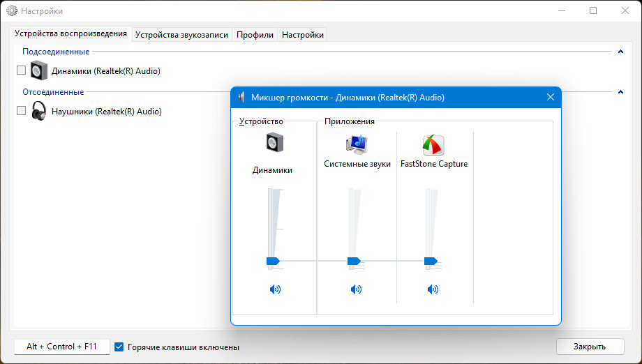This screenshot has width=642, height=364.
Task: Click the Динамики volume slider thumb
Action: [x=273, y=261]
